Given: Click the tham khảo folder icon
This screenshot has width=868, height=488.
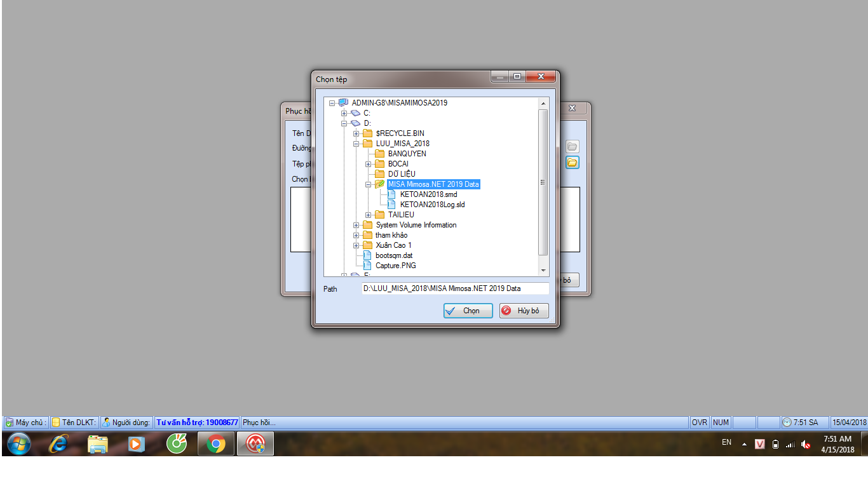Looking at the screenshot, I should [367, 234].
